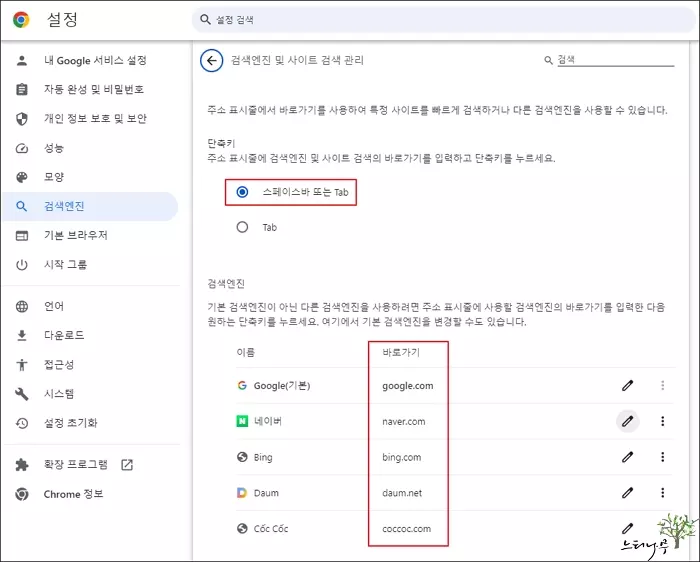This screenshot has height=562, width=700.
Task: Click the clipboard icon for autofill
Action: pyautogui.click(x=21, y=89)
